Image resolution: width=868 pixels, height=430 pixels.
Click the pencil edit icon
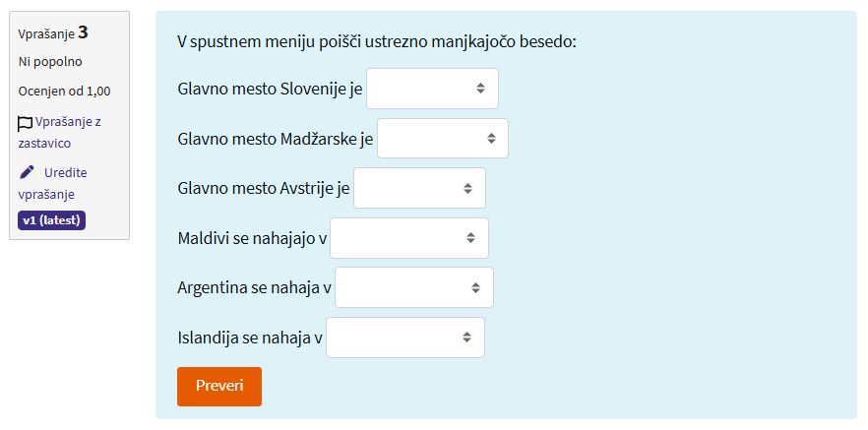28,172
